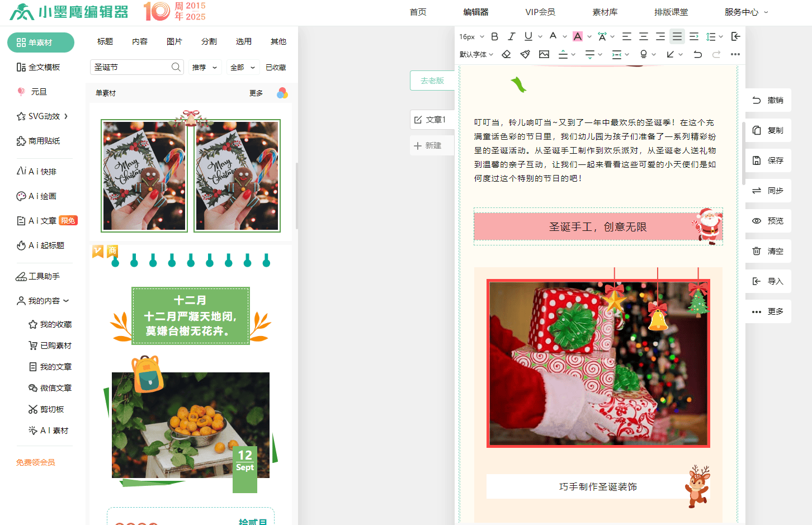Click the 保存 save button
Image resolution: width=812 pixels, height=525 pixels.
[768, 160]
